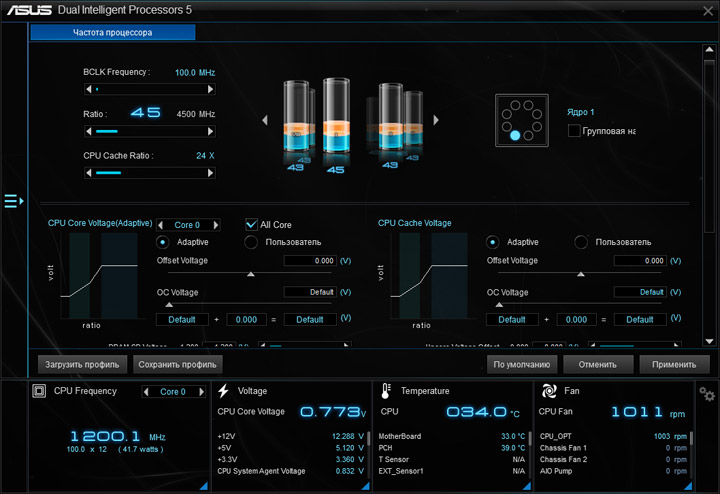The image size is (720, 494).
Task: Click CPU Cache Offset Voltage slider handle
Action: click(x=581, y=274)
